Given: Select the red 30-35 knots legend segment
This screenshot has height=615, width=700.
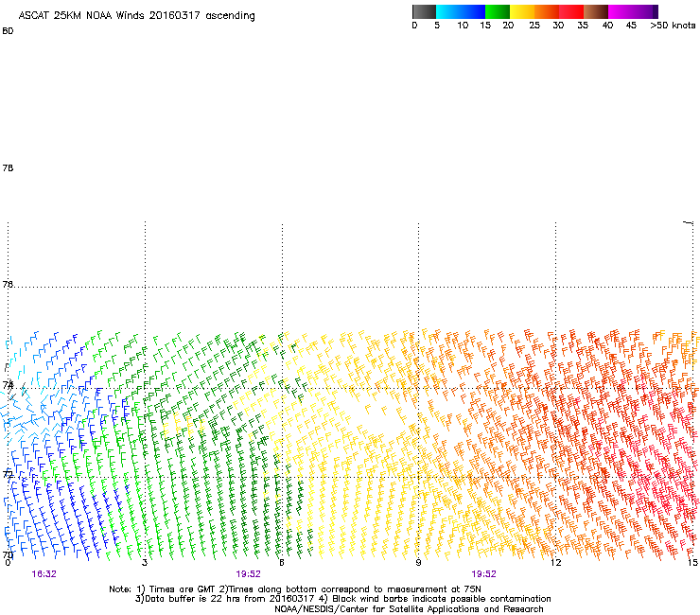Looking at the screenshot, I should point(571,11).
